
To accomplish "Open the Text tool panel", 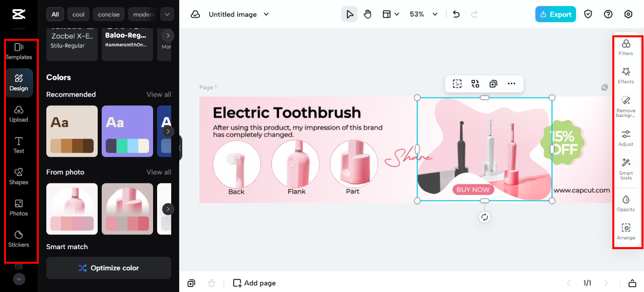I will pyautogui.click(x=19, y=145).
